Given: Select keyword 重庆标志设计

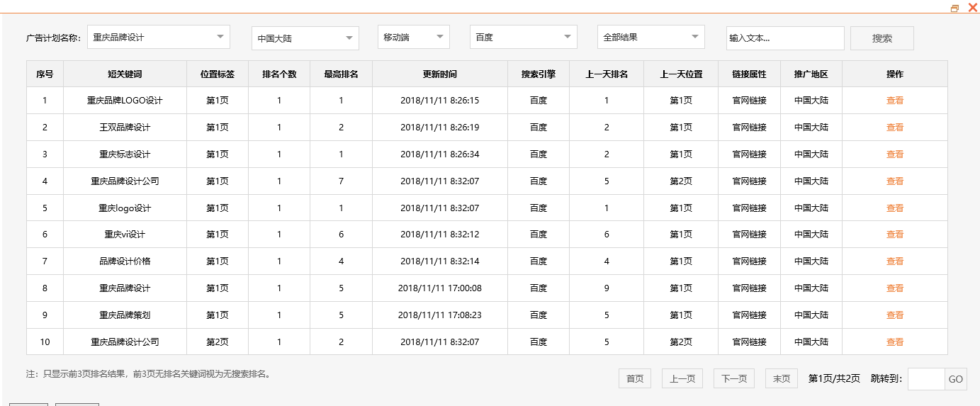Looking at the screenshot, I should pos(125,154).
